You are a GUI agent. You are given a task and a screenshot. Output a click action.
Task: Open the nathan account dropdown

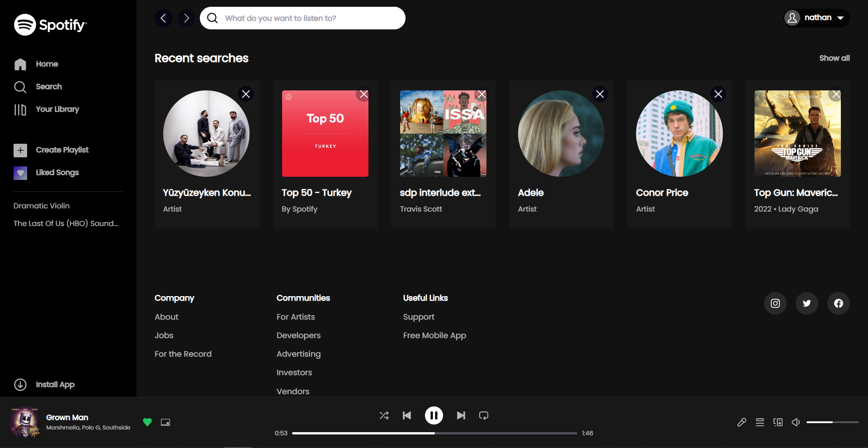coord(816,18)
